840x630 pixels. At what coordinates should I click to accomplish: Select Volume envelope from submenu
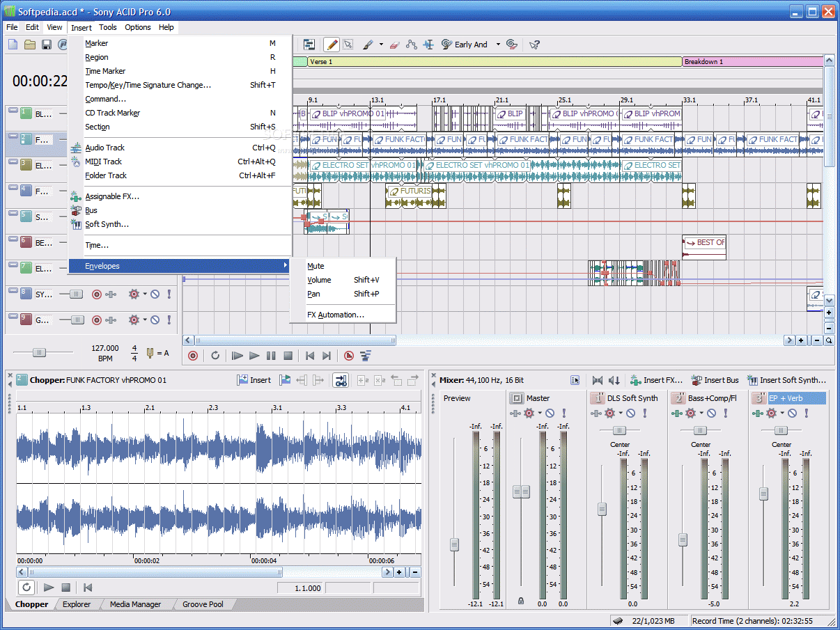pyautogui.click(x=343, y=280)
